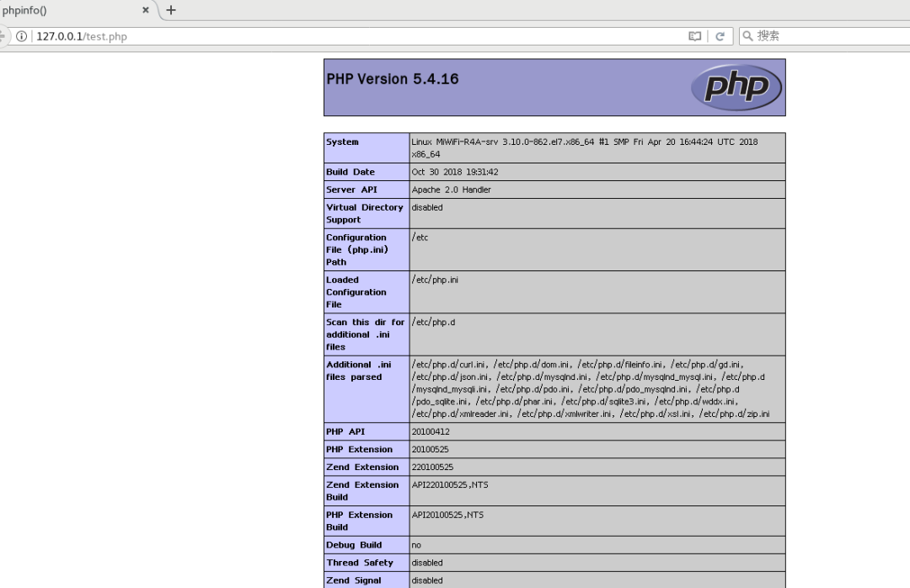Click the Apache 2.0 Handler value
The width and height of the screenshot is (910, 588).
click(452, 190)
